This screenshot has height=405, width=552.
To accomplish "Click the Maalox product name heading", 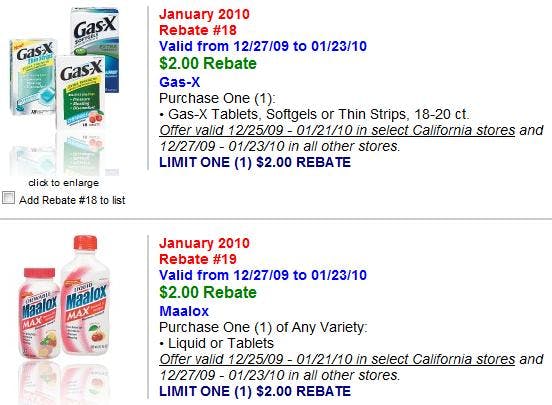I will click(184, 311).
